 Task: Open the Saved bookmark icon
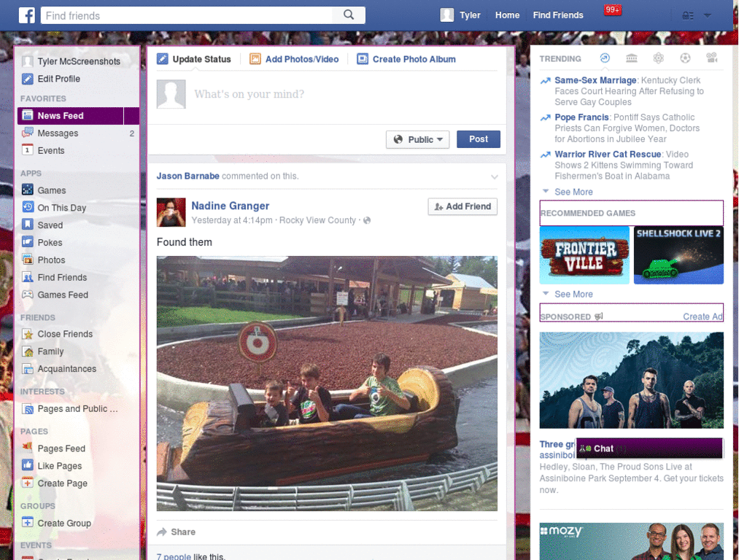coord(28,225)
